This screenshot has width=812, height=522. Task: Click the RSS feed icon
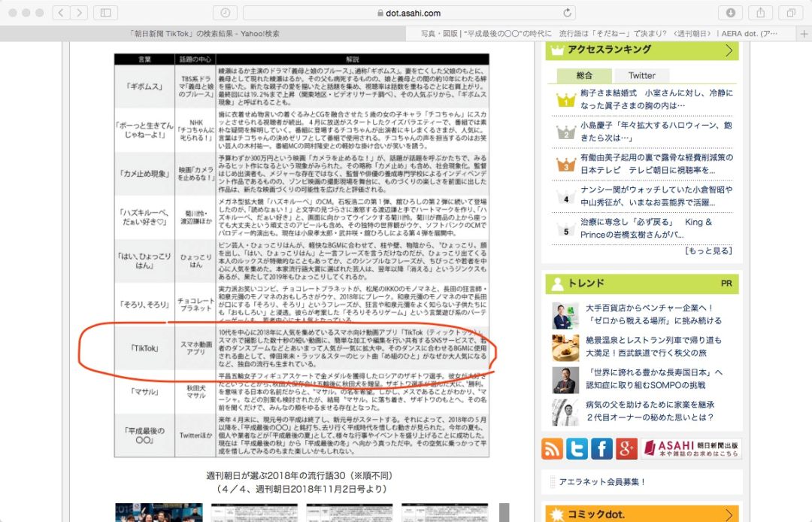coord(553,448)
